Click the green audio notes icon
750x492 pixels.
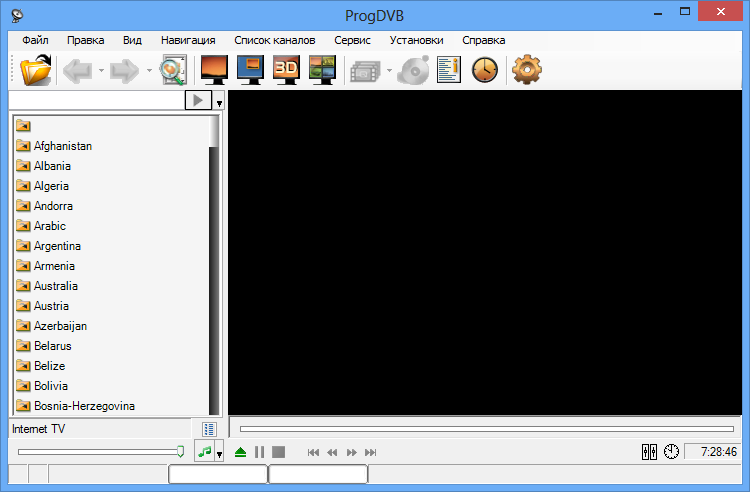[x=205, y=452]
